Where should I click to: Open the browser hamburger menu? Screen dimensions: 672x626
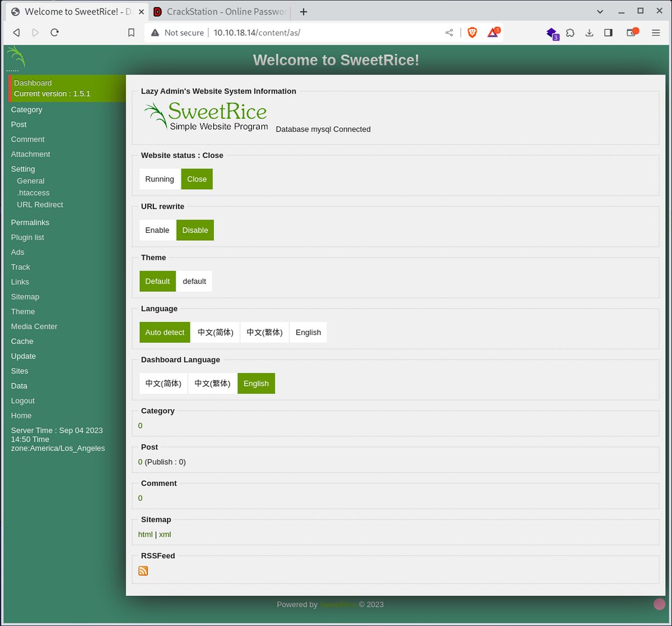[656, 33]
